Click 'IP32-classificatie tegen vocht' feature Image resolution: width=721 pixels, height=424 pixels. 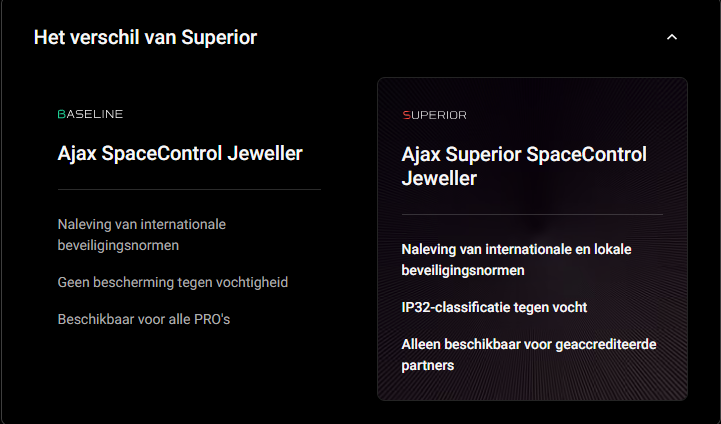[494, 307]
